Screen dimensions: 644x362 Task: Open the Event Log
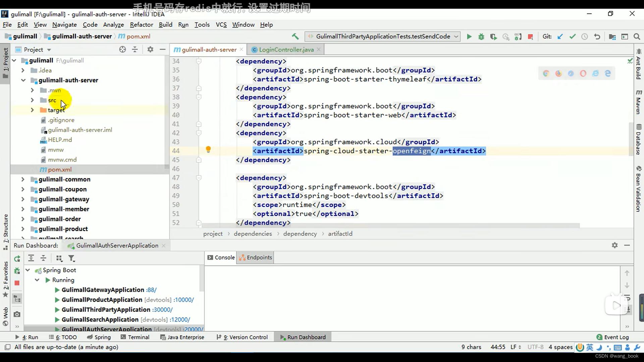pyautogui.click(x=612, y=337)
